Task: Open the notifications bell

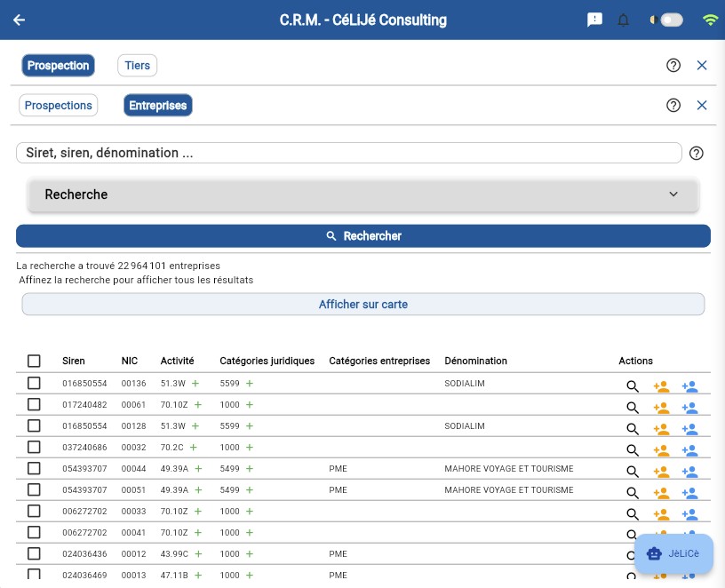Action: (x=624, y=20)
